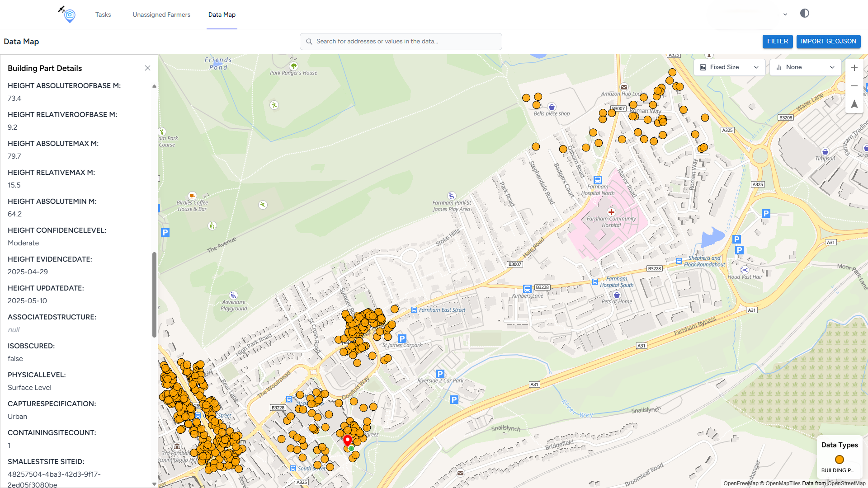Click the FILTER button
The width and height of the screenshot is (868, 488).
777,42
